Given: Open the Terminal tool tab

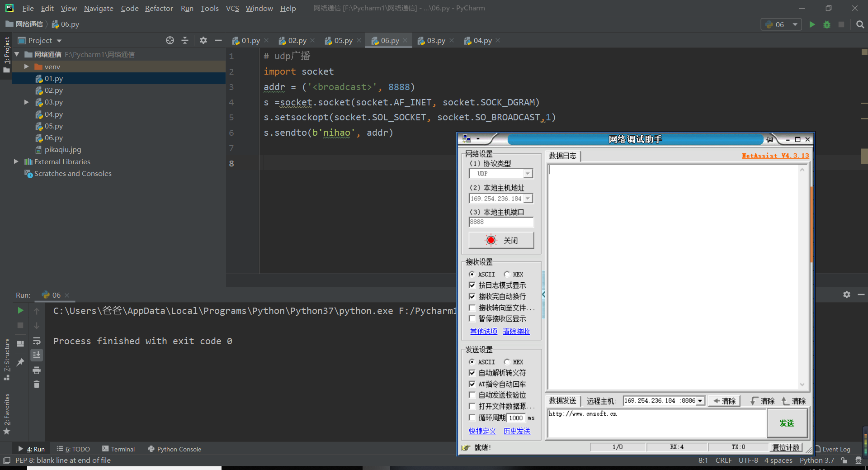Looking at the screenshot, I should (x=118, y=449).
